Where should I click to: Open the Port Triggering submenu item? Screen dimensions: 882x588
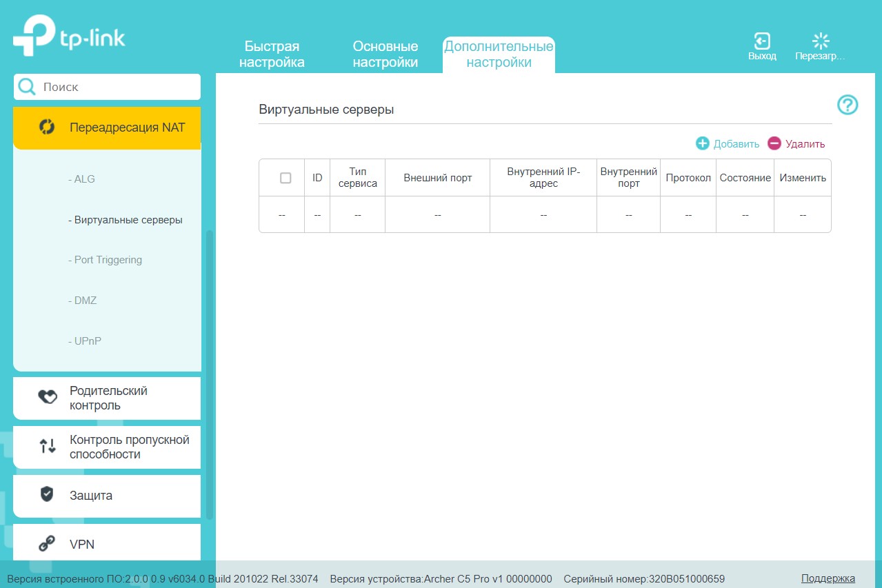(106, 260)
